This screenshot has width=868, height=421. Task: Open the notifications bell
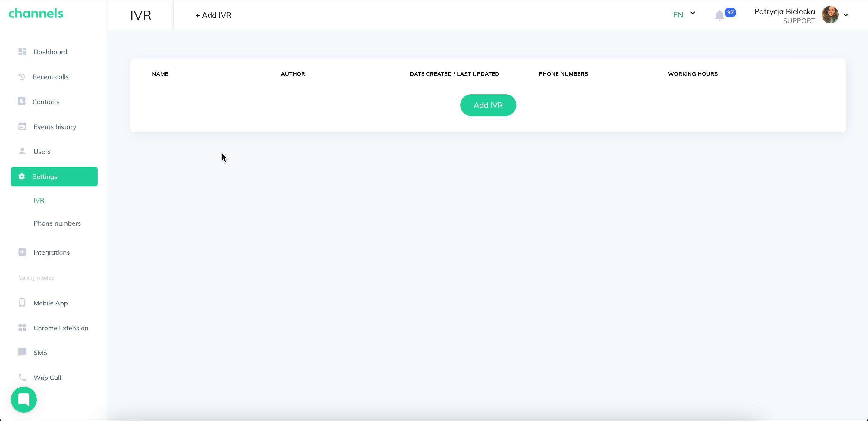[x=719, y=15]
